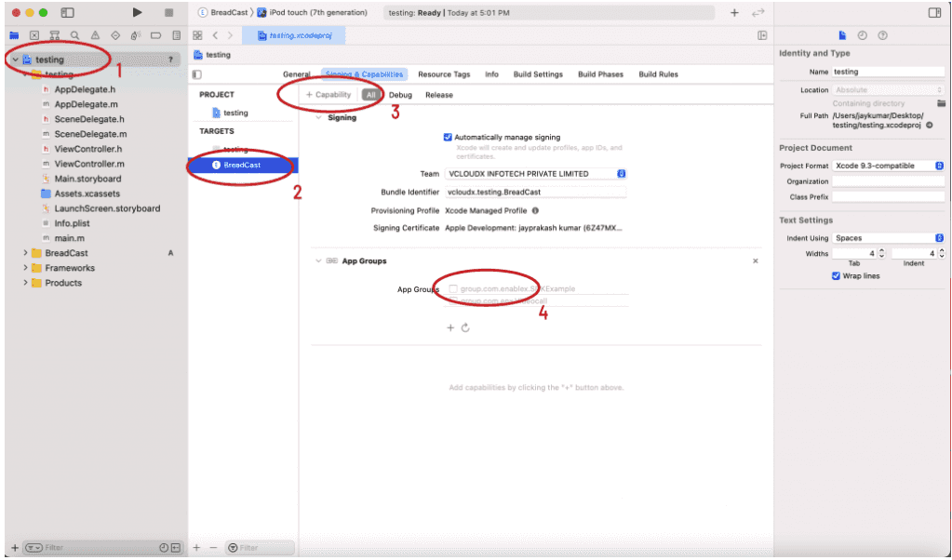This screenshot has height=560, width=952.
Task: Toggle the navigator sidebar
Action: click(x=67, y=12)
